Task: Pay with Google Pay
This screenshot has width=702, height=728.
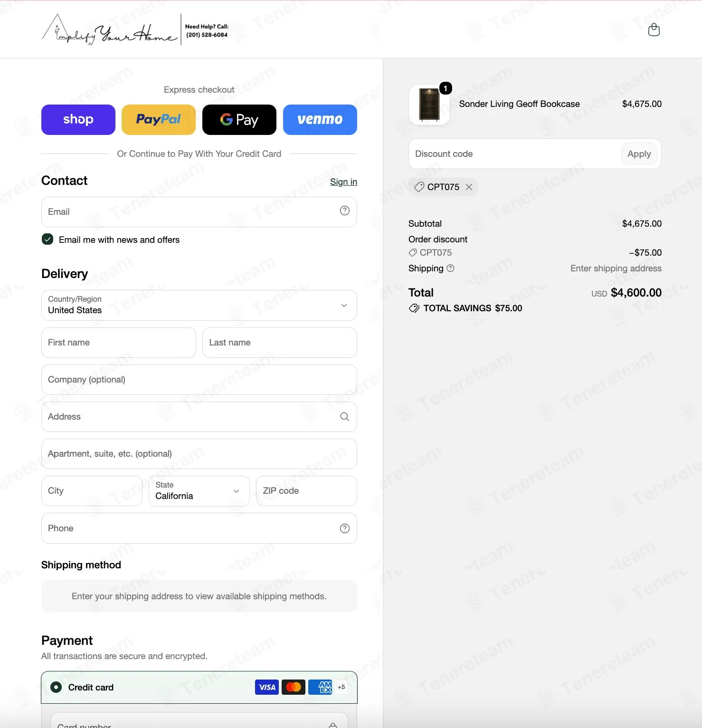Action: point(239,120)
